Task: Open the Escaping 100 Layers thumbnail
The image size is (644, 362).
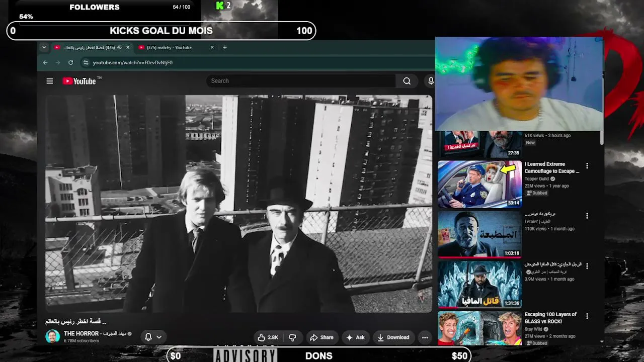Action: point(480,329)
